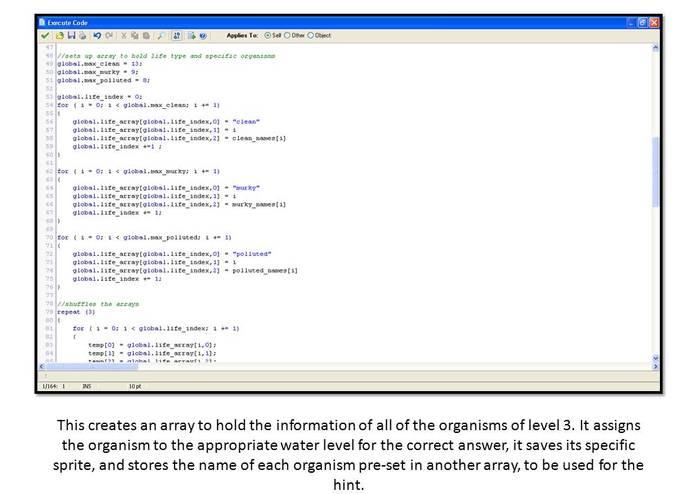This screenshot has width=695, height=494.
Task: Click the line 'global.max_polluted = 8;'
Action: point(104,80)
